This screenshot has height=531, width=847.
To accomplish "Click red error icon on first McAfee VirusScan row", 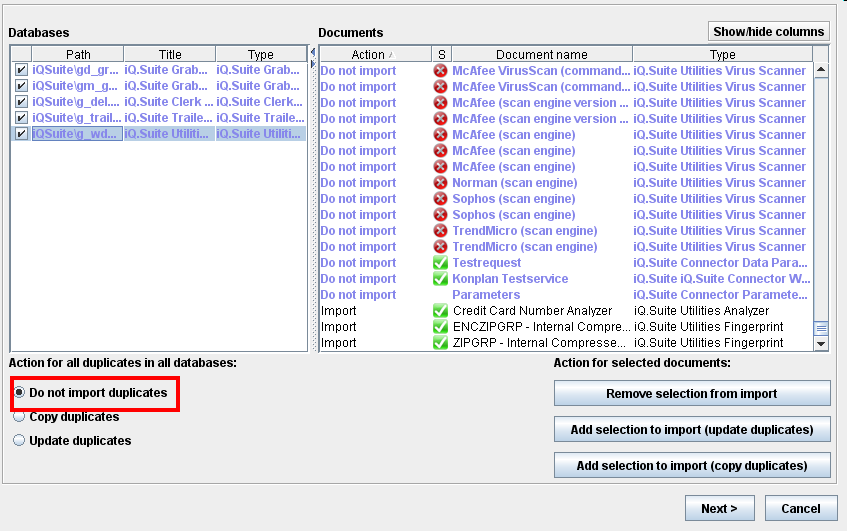I will (440, 71).
